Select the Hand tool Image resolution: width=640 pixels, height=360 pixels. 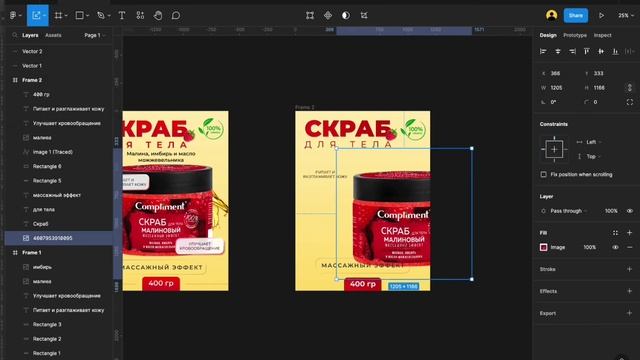coord(158,16)
